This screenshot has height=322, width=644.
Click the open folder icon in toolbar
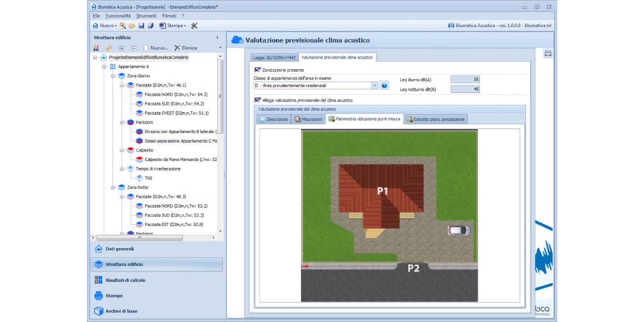pos(132,26)
